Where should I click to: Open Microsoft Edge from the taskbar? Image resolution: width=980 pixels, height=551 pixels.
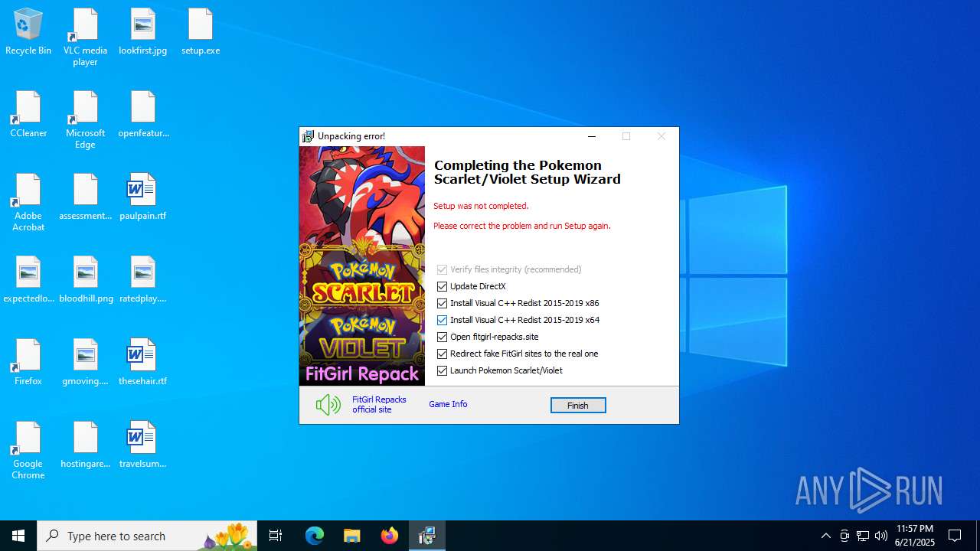(315, 536)
